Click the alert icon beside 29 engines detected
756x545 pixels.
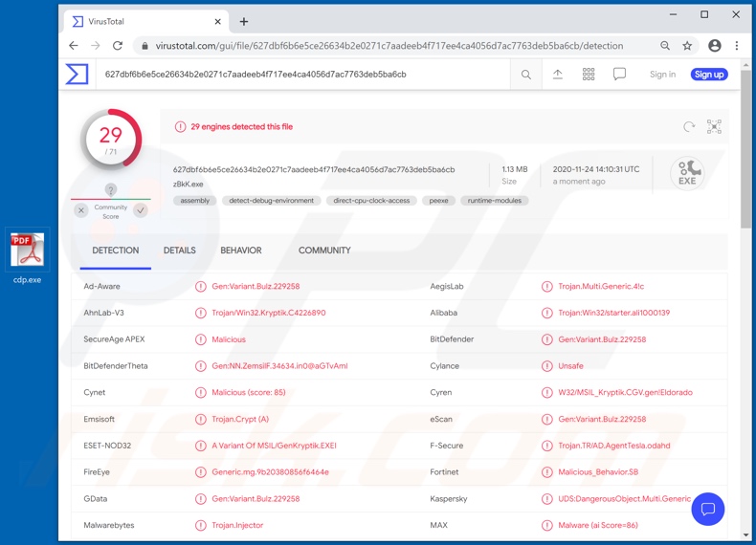[180, 127]
